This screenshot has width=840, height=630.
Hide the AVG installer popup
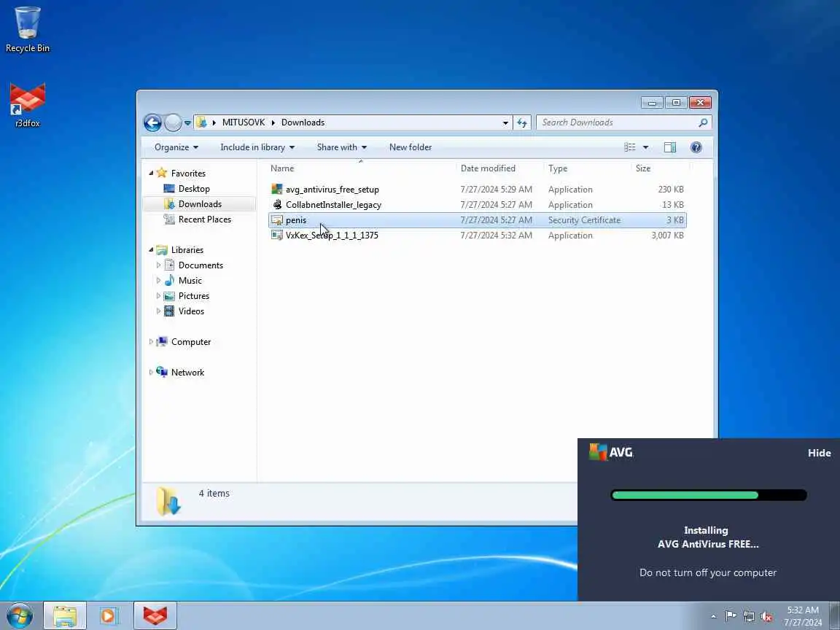pos(819,454)
